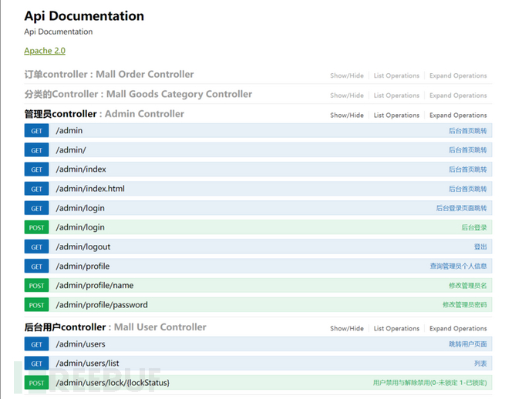Click GET badge for /admin/index.html

coord(36,189)
